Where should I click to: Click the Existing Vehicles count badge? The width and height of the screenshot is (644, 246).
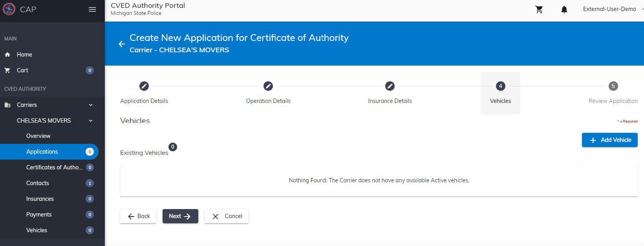click(173, 147)
